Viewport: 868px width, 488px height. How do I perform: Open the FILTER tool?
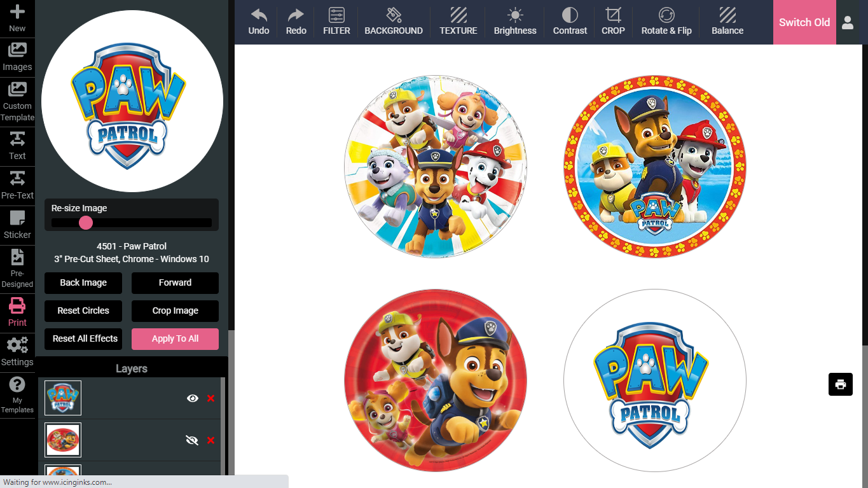point(336,22)
